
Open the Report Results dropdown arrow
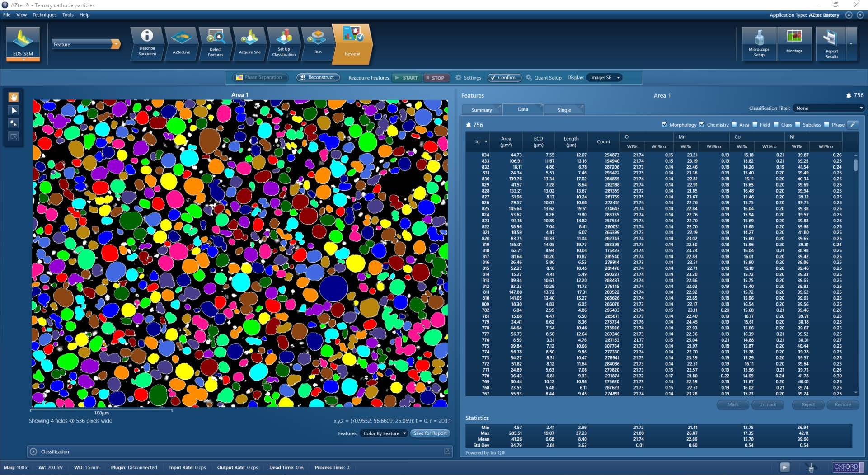(x=851, y=44)
